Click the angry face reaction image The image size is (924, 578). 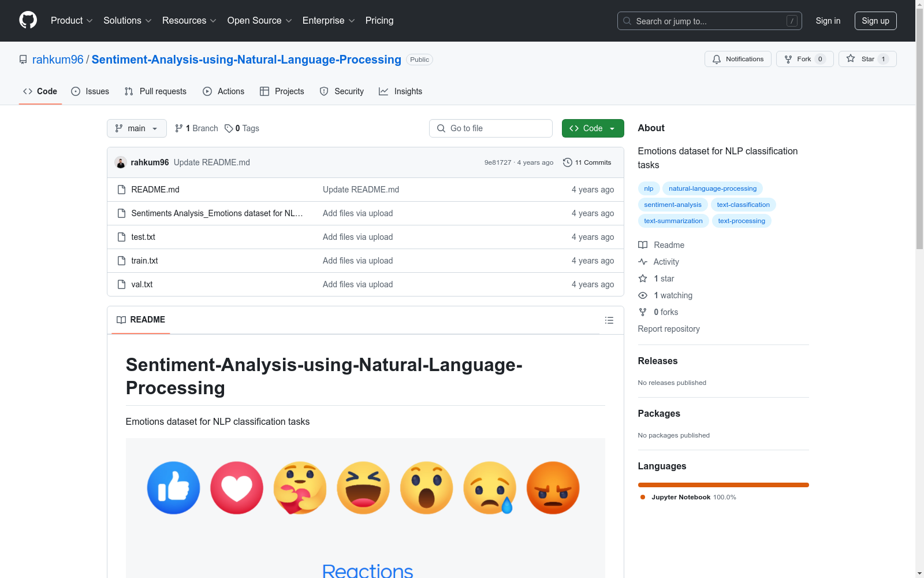click(x=553, y=488)
